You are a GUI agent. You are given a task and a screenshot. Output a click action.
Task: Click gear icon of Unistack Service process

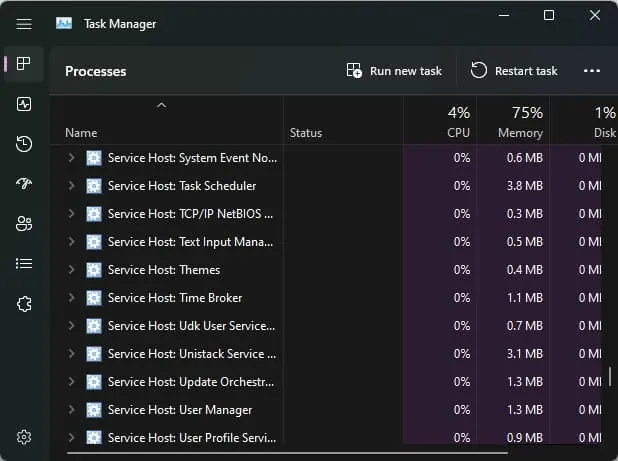pyautogui.click(x=94, y=354)
